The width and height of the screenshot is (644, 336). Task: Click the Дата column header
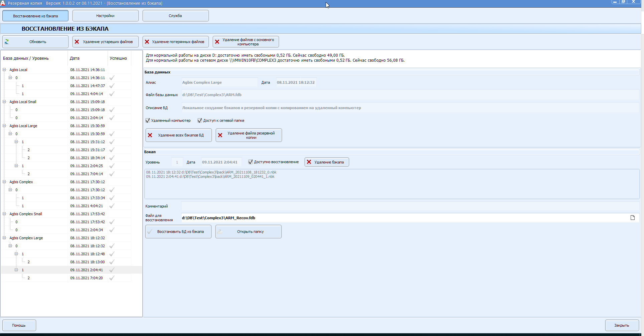coord(88,58)
